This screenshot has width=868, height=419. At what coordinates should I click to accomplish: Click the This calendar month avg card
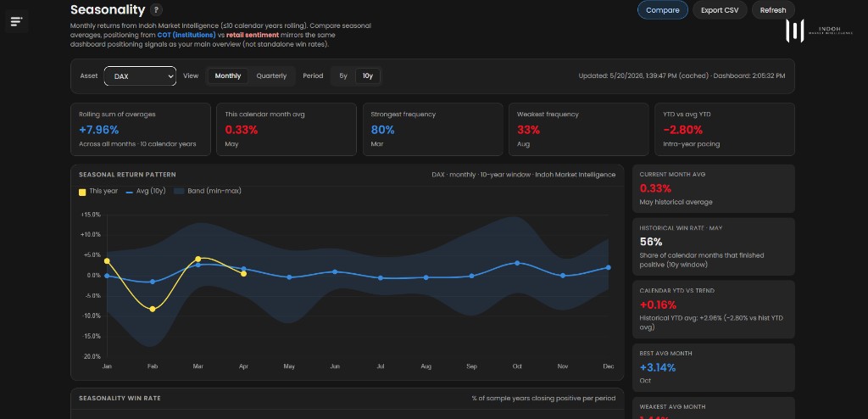coord(287,129)
